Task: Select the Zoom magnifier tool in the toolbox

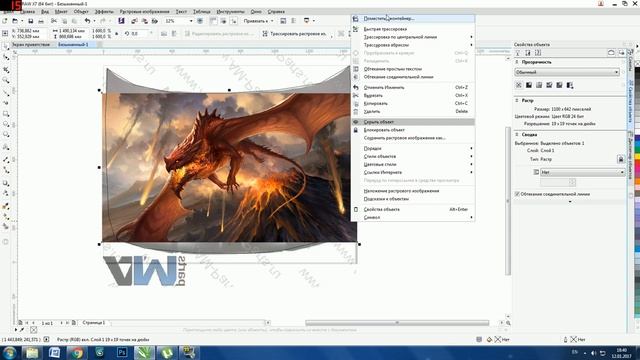Action: pos(6,80)
